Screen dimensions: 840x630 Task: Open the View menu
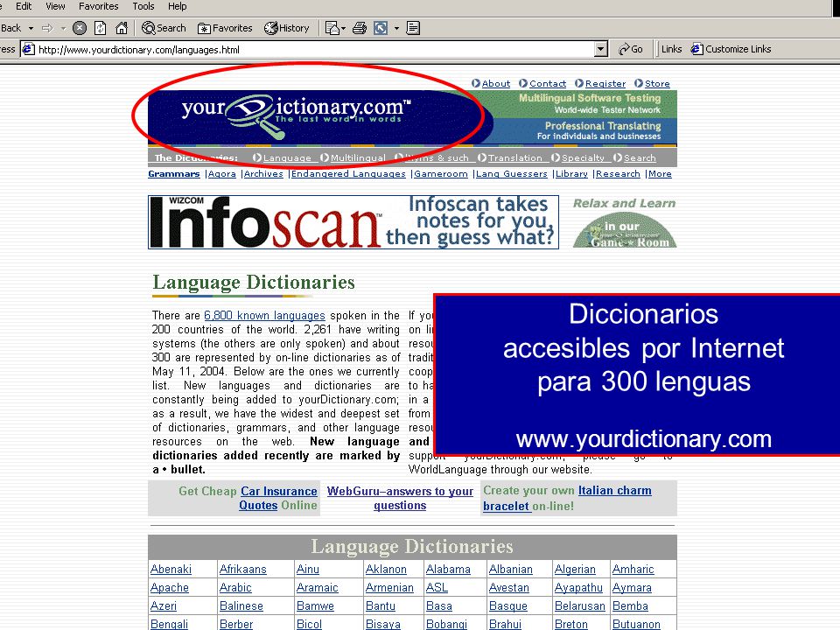coord(55,6)
